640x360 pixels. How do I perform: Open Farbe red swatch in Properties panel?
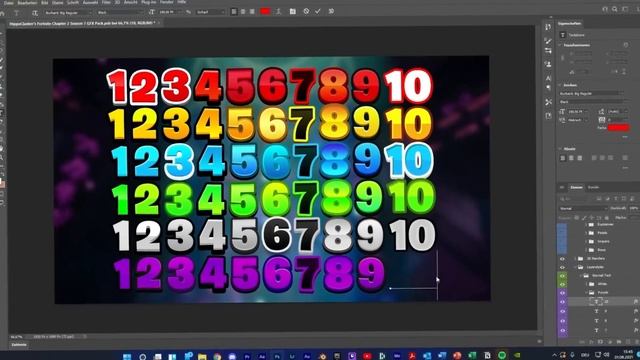point(619,128)
